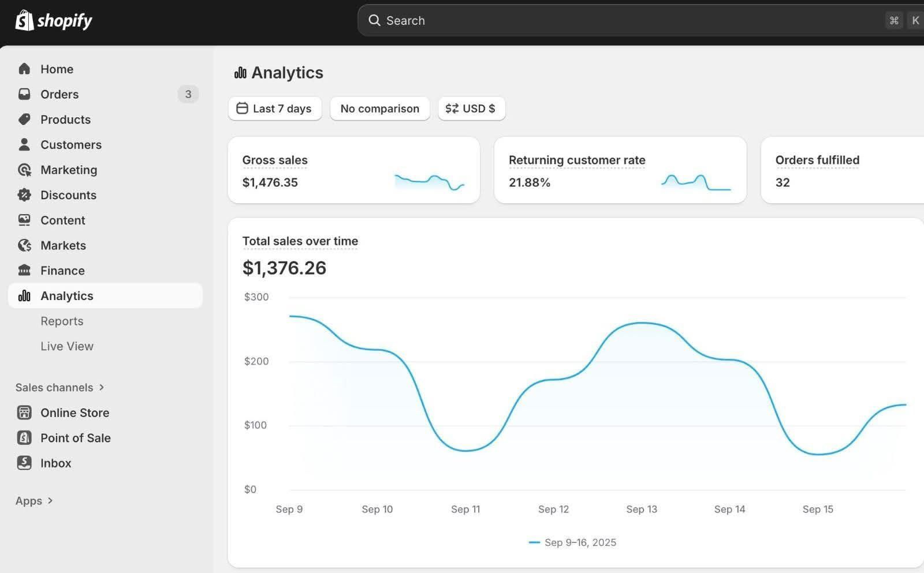
Task: Go to Live View in sidebar
Action: coord(67,346)
